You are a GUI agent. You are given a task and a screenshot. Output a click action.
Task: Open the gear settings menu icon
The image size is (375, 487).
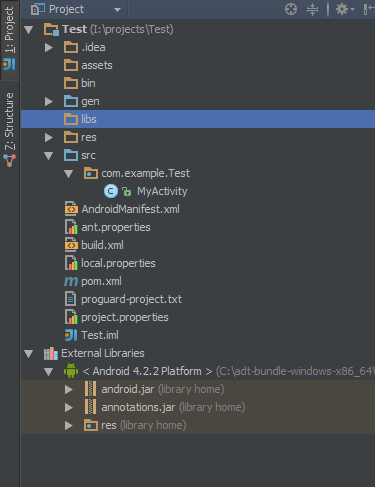point(344,9)
